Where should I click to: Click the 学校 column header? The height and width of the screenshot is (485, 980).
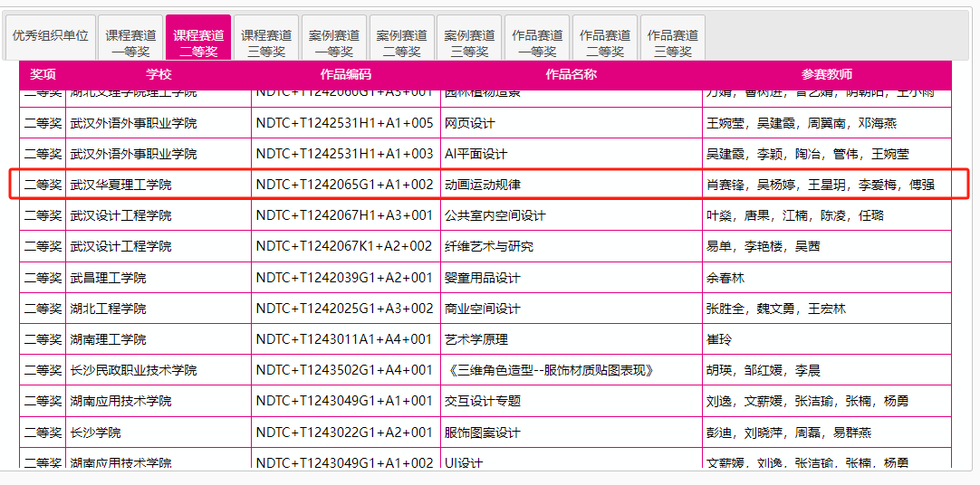[x=159, y=74]
